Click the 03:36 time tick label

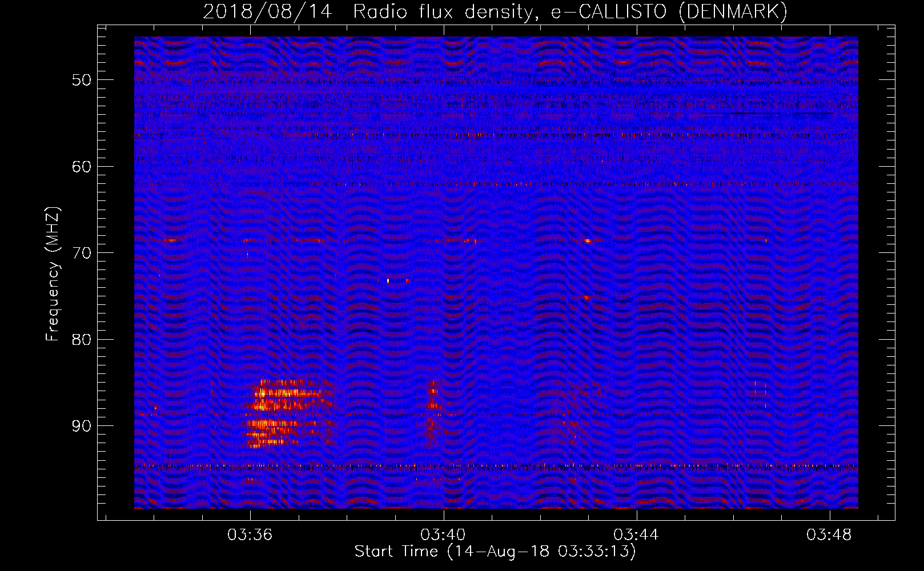(x=250, y=535)
